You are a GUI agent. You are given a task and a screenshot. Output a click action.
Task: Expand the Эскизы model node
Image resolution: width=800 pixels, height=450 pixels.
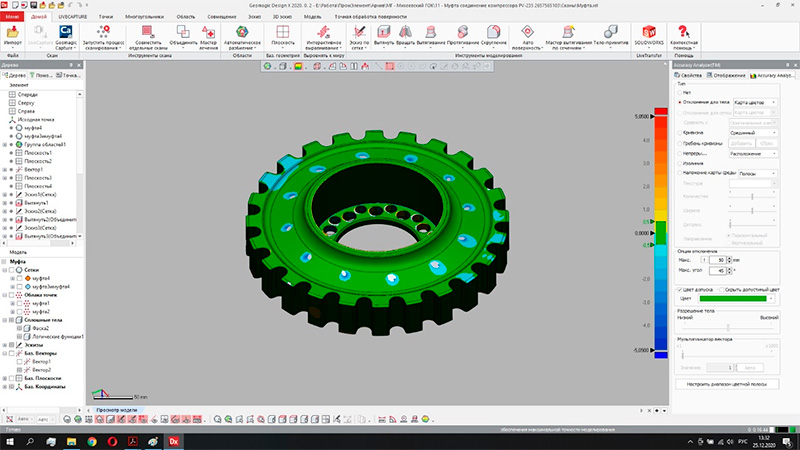pyautogui.click(x=5, y=345)
